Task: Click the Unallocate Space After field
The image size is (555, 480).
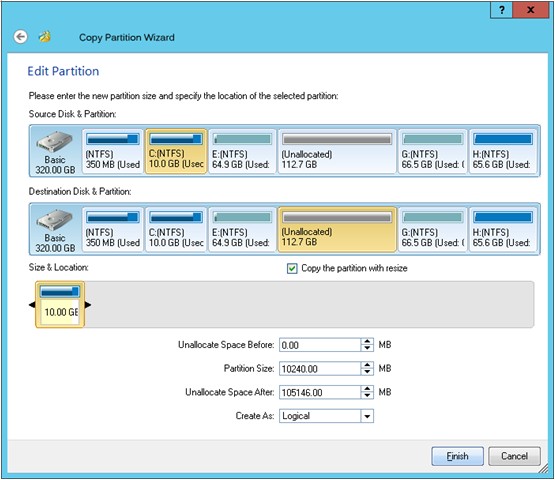Action: [x=320, y=393]
